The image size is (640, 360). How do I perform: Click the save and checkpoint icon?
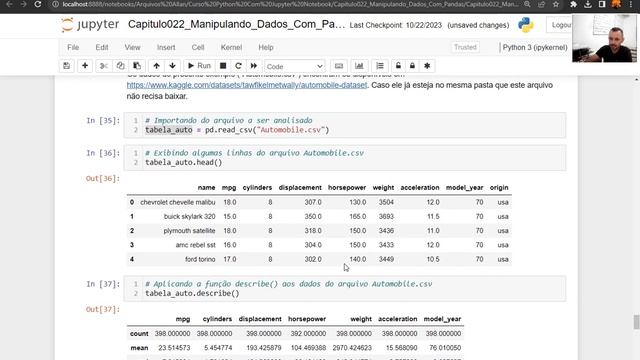(x=67, y=66)
